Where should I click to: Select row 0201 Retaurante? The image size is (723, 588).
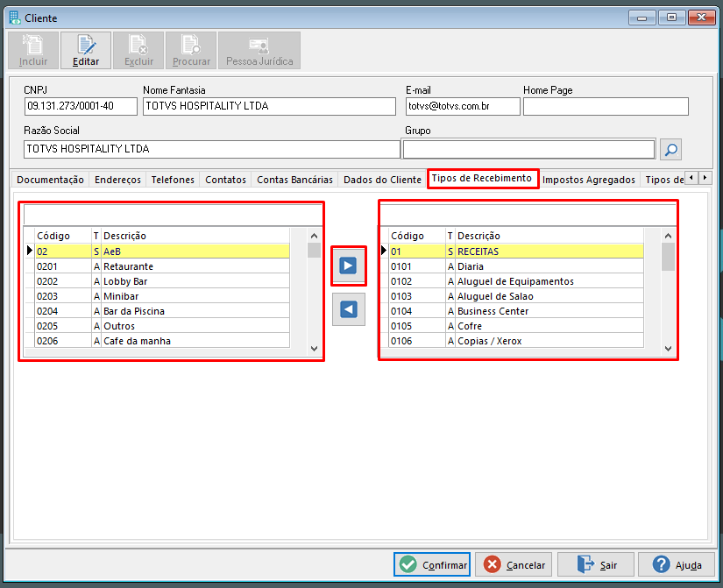162,266
